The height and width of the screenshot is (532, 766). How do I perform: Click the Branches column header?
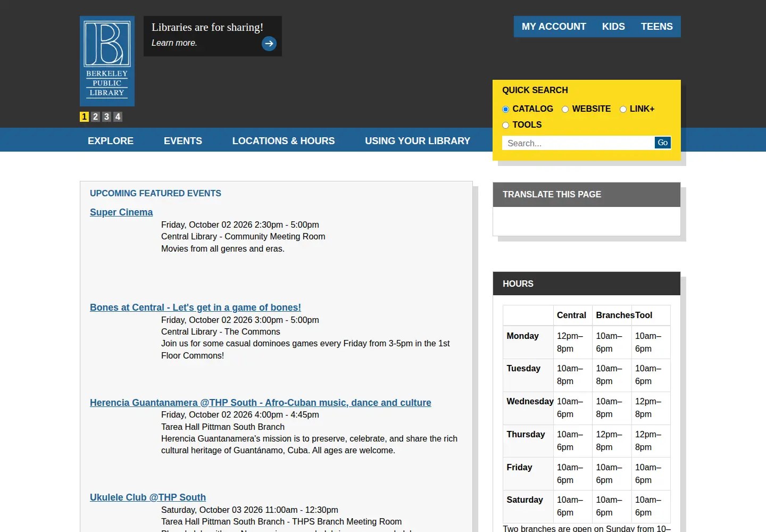[x=615, y=315]
